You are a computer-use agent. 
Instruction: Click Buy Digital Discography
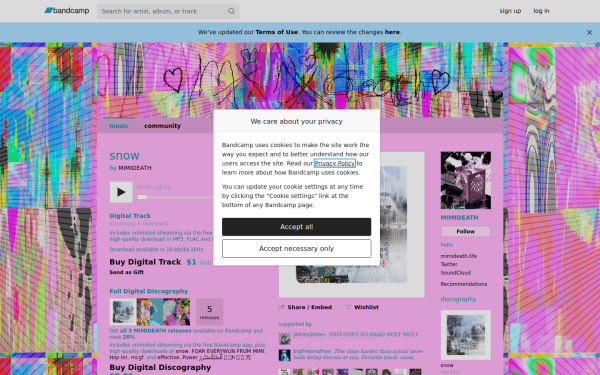click(x=160, y=367)
